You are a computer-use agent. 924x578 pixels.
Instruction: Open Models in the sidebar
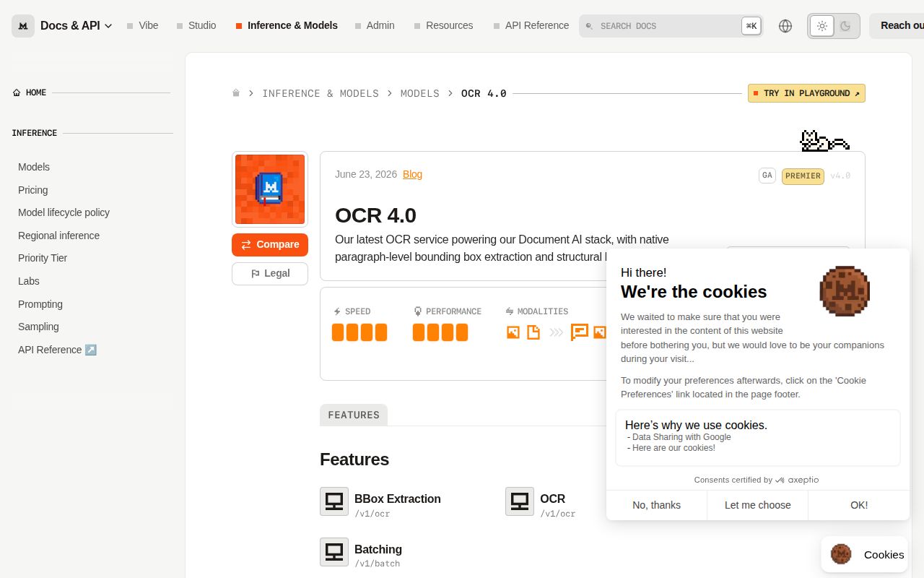pyautogui.click(x=34, y=167)
